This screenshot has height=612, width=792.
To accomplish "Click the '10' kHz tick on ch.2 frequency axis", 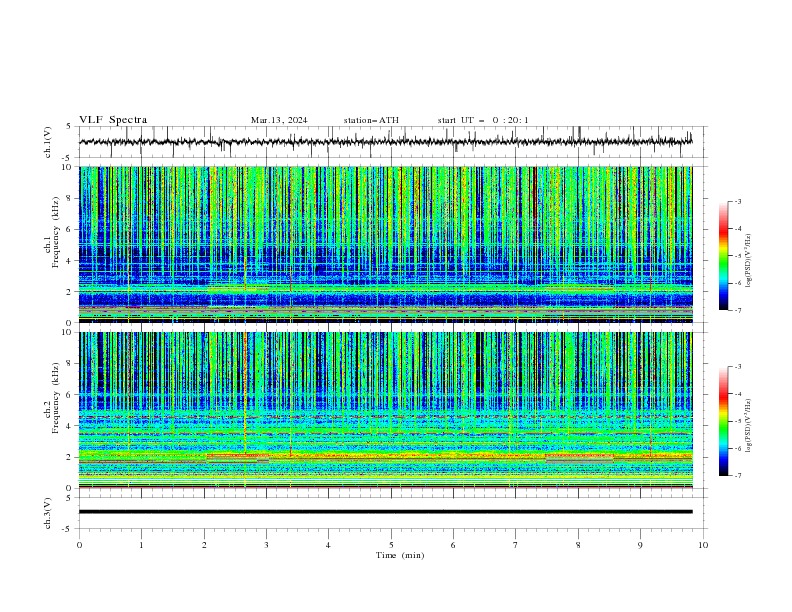I will [x=68, y=332].
